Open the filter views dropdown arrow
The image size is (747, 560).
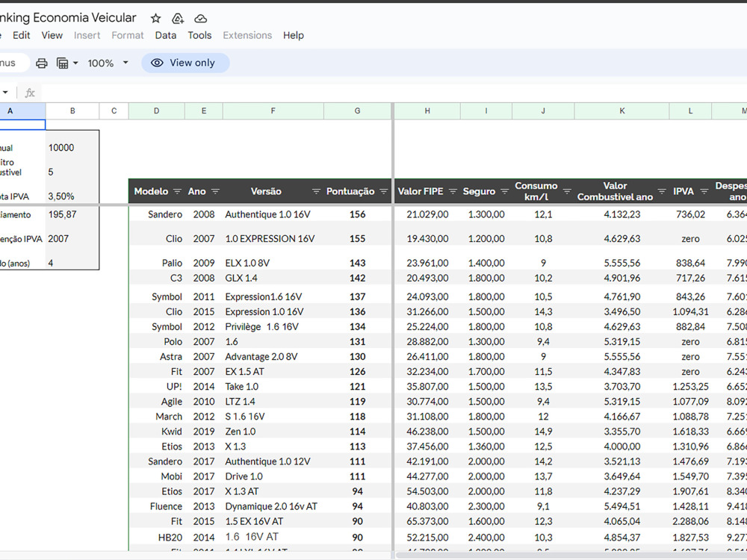pyautogui.click(x=75, y=63)
